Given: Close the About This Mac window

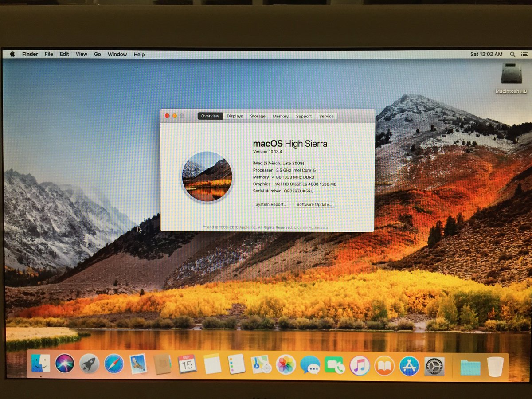Looking at the screenshot, I should 167,116.
